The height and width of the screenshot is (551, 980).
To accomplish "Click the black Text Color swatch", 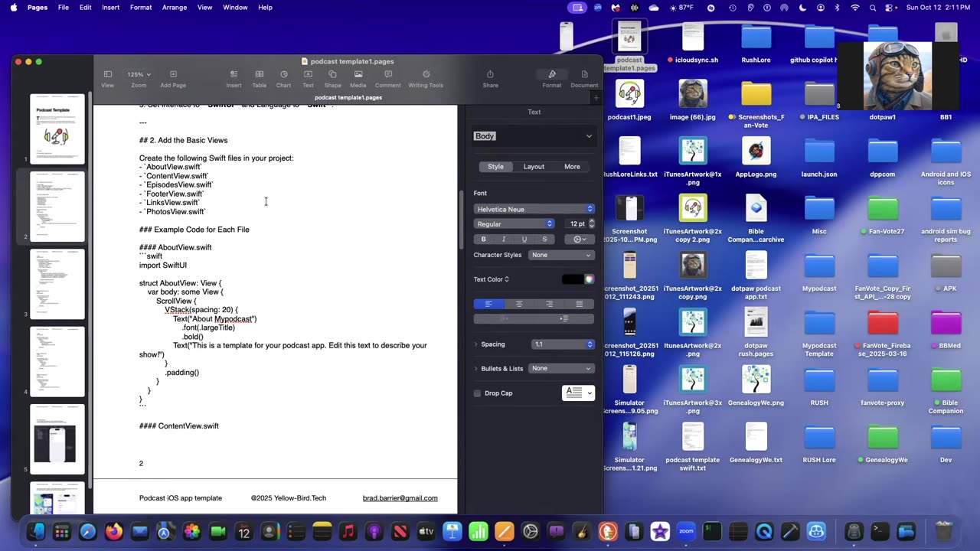I will [x=573, y=279].
